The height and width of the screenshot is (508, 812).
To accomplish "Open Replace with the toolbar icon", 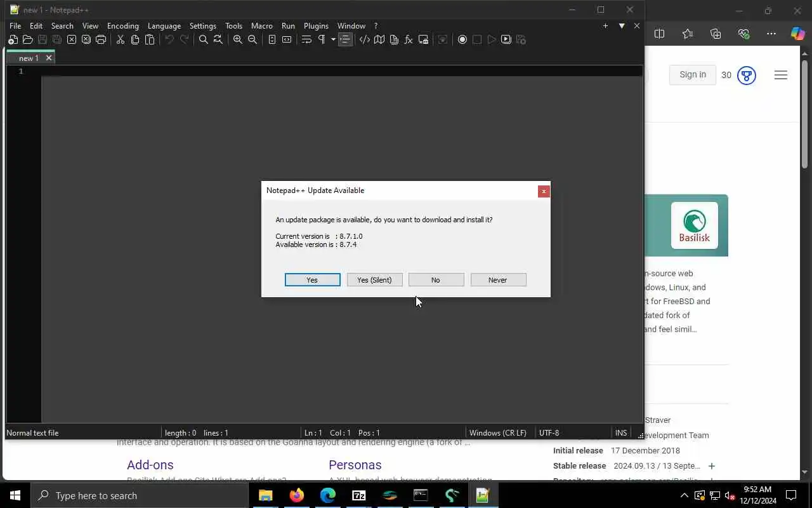I will coord(218,39).
